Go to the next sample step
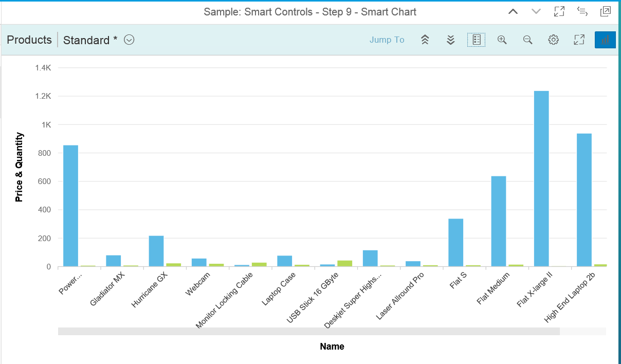 pos(536,12)
